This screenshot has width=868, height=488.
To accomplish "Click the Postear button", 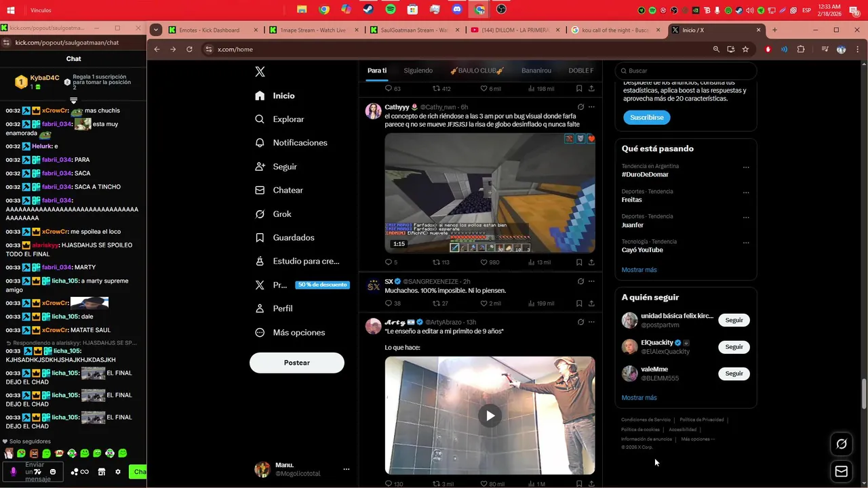I will point(297,363).
